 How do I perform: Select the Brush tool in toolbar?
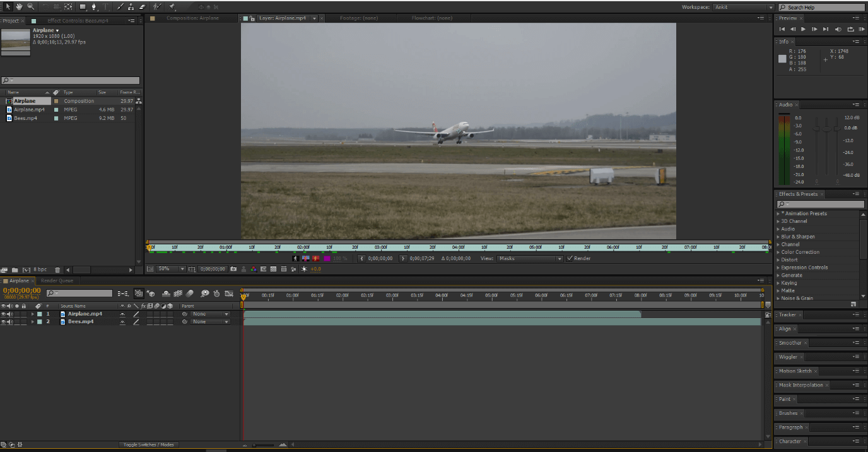120,7
